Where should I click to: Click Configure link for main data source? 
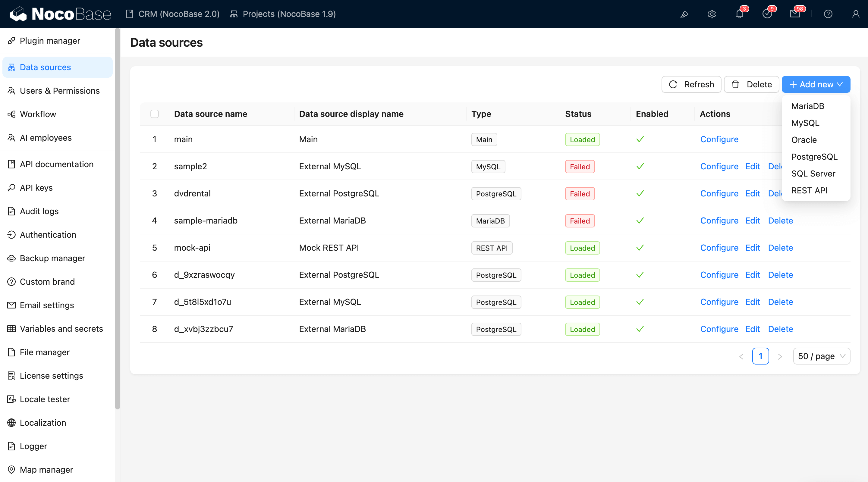719,139
